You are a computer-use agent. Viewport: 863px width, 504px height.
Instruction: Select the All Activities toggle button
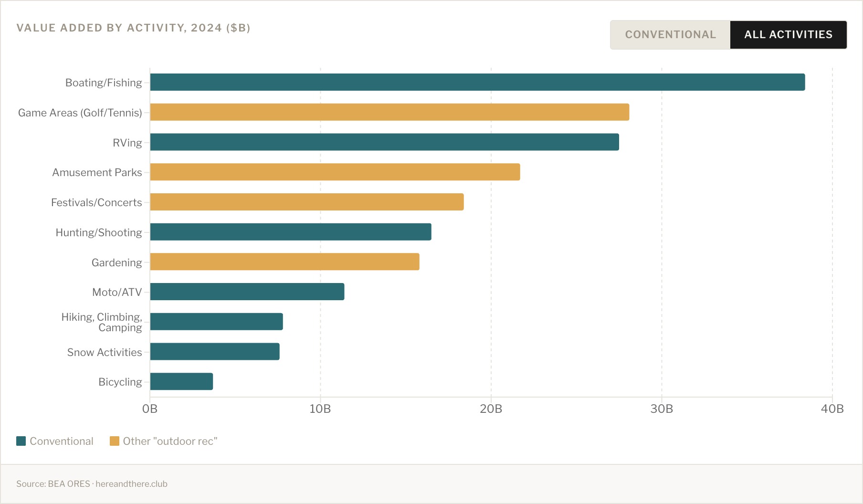pos(788,35)
